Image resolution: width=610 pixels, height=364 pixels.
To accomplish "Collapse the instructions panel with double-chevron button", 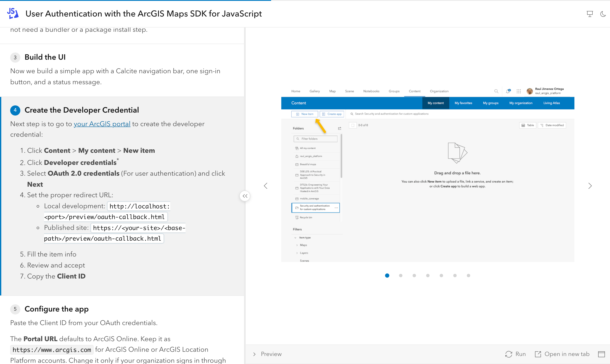I will click(245, 196).
